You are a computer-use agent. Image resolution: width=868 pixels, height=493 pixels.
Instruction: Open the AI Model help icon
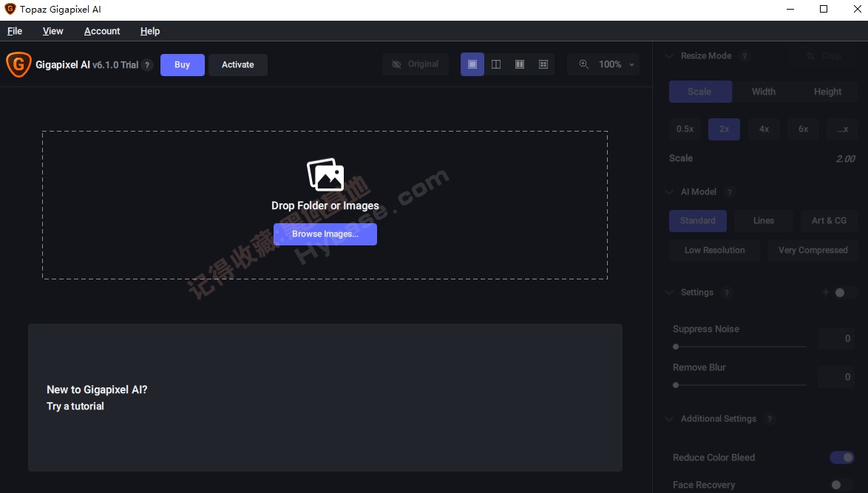(x=730, y=192)
